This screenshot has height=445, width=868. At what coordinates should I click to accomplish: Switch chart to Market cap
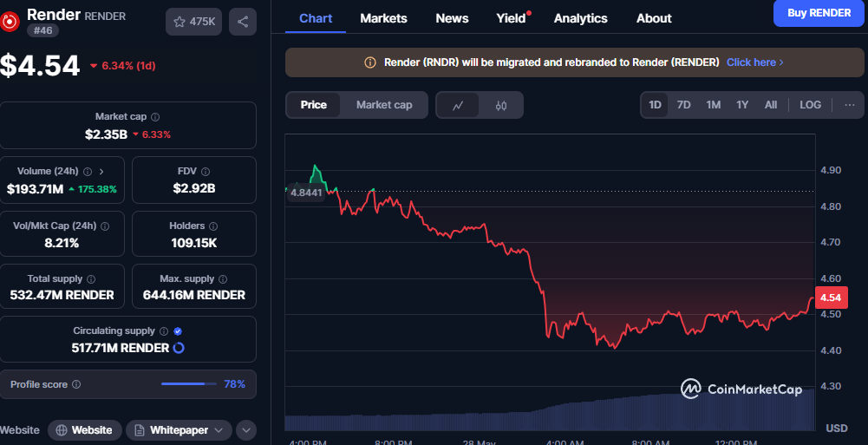point(384,105)
